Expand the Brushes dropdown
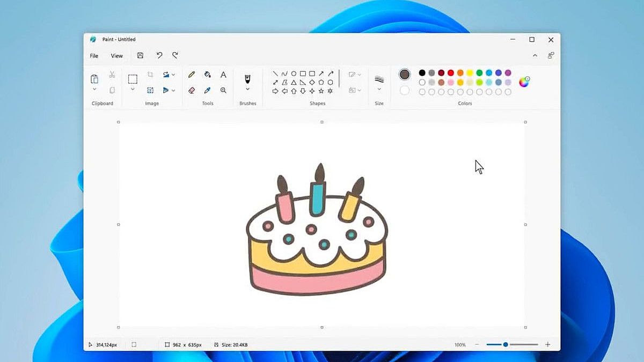Image resolution: width=644 pixels, height=362 pixels. pyautogui.click(x=247, y=89)
